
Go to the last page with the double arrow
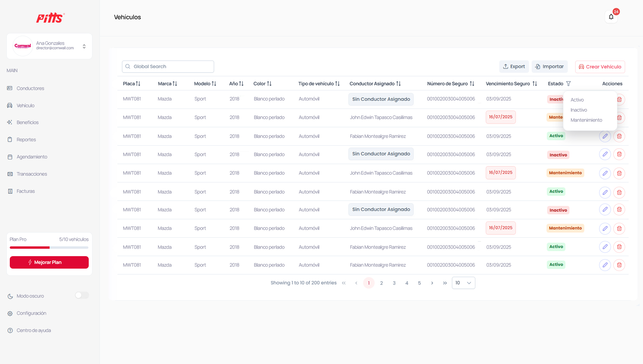click(x=445, y=283)
